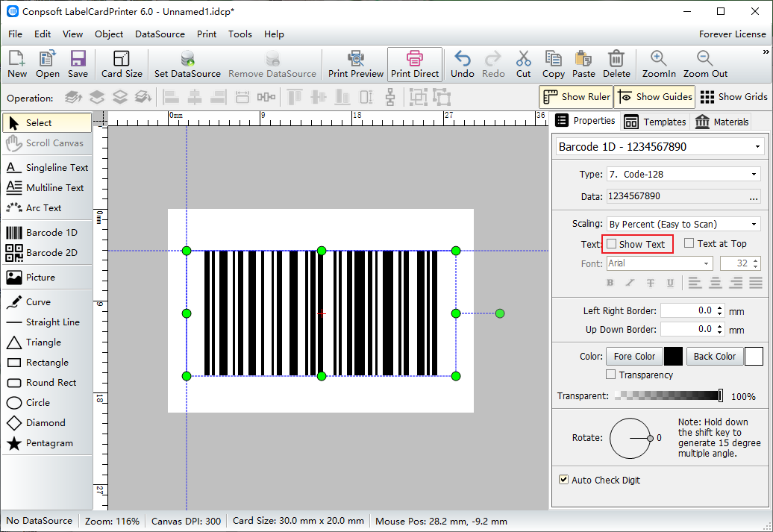Open the Help menu
The width and height of the screenshot is (773, 532).
click(274, 34)
